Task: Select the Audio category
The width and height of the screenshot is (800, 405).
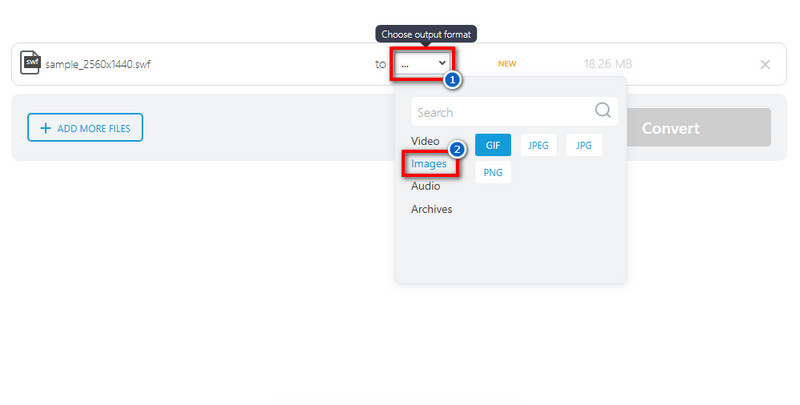Action: click(426, 186)
